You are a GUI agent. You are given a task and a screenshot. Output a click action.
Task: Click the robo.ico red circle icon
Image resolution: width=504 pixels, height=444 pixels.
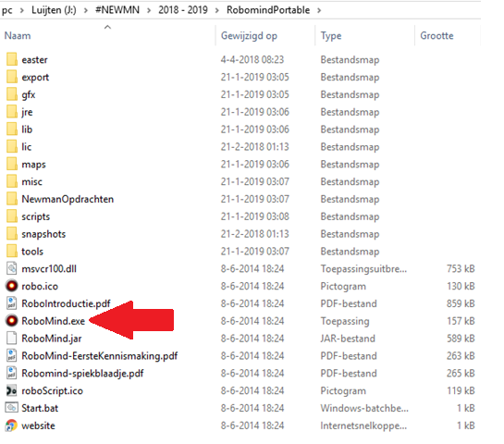coord(12,286)
